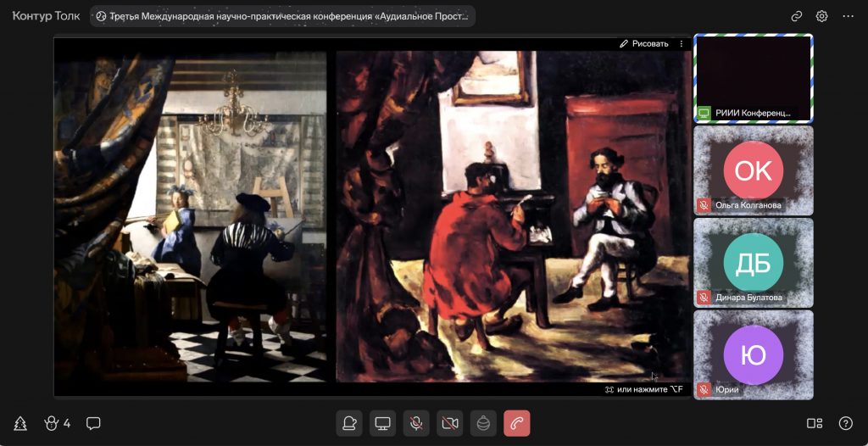Click the raise hand mitten icon
The image size is (868, 446).
349,422
